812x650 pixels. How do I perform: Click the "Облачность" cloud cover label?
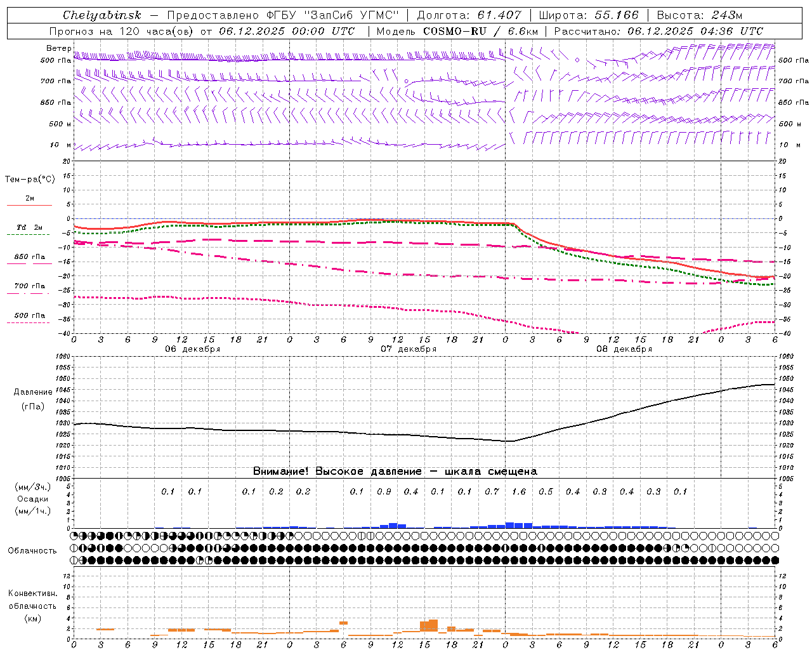pos(32,550)
